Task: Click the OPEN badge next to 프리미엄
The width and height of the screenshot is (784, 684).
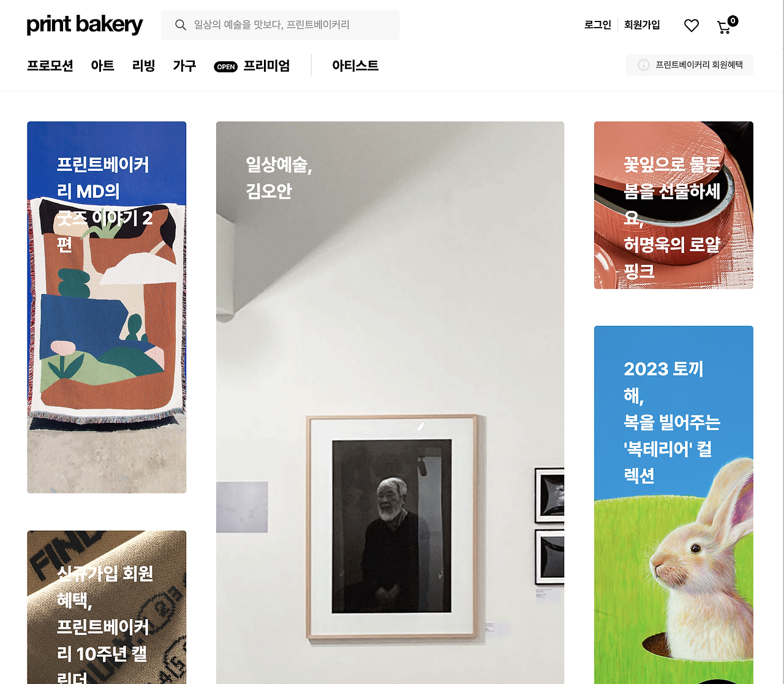Action: pyautogui.click(x=225, y=67)
